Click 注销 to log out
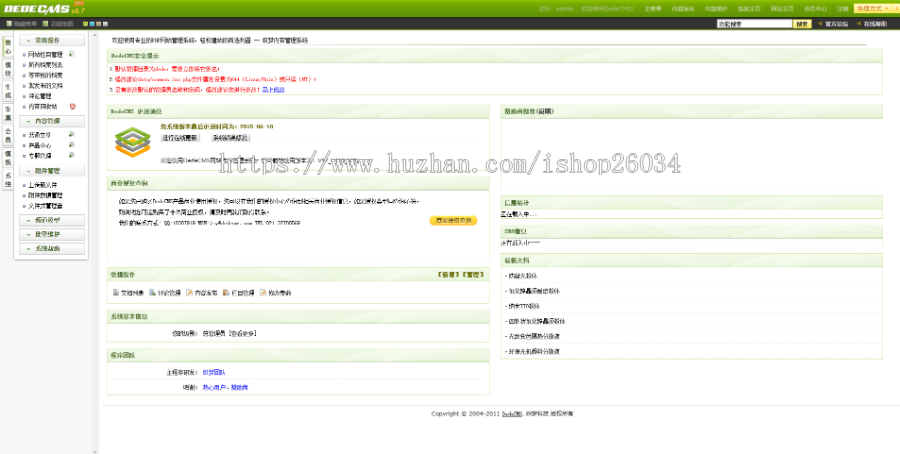Viewport: 900px width, 454px height. point(843,9)
